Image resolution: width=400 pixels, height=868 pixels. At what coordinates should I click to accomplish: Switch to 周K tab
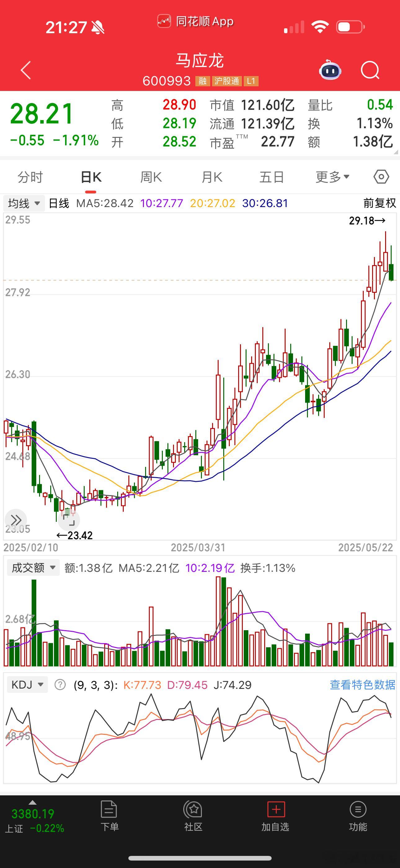(x=151, y=177)
